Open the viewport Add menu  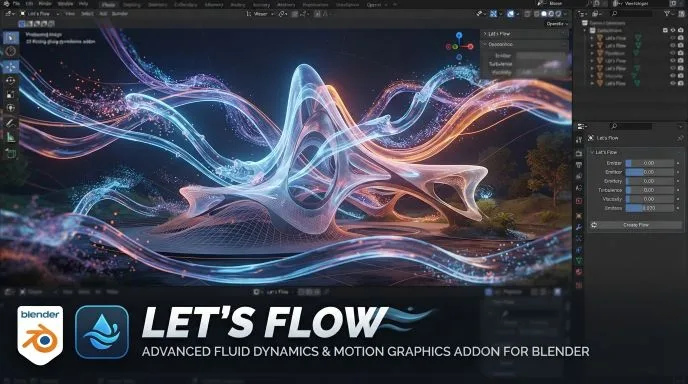pos(103,14)
